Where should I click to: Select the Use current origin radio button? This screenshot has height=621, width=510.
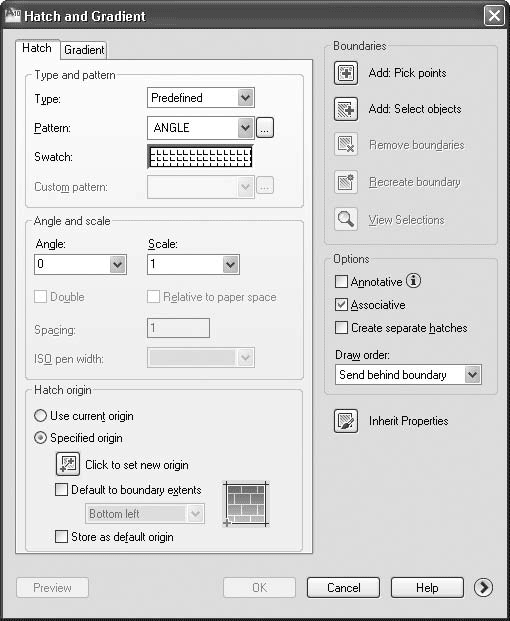click(40, 416)
